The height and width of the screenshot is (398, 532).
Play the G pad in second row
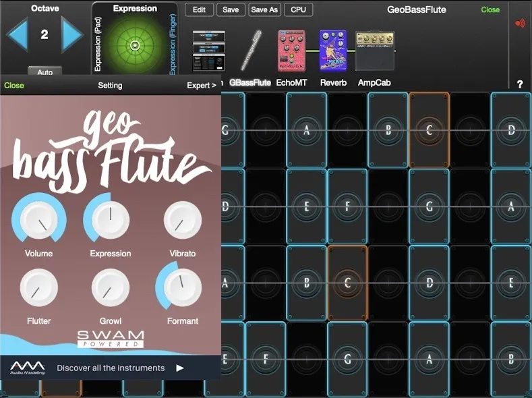tap(430, 206)
